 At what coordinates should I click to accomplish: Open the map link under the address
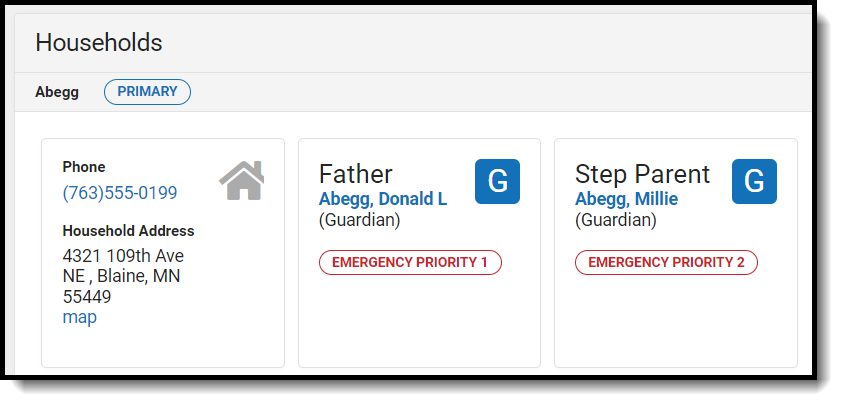[x=79, y=317]
